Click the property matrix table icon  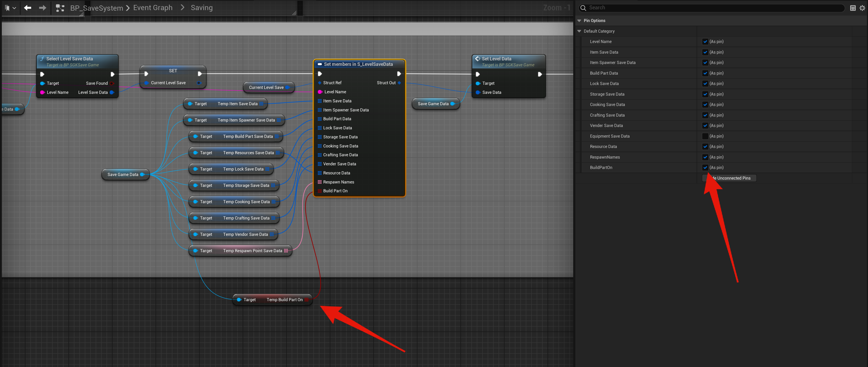coord(852,8)
